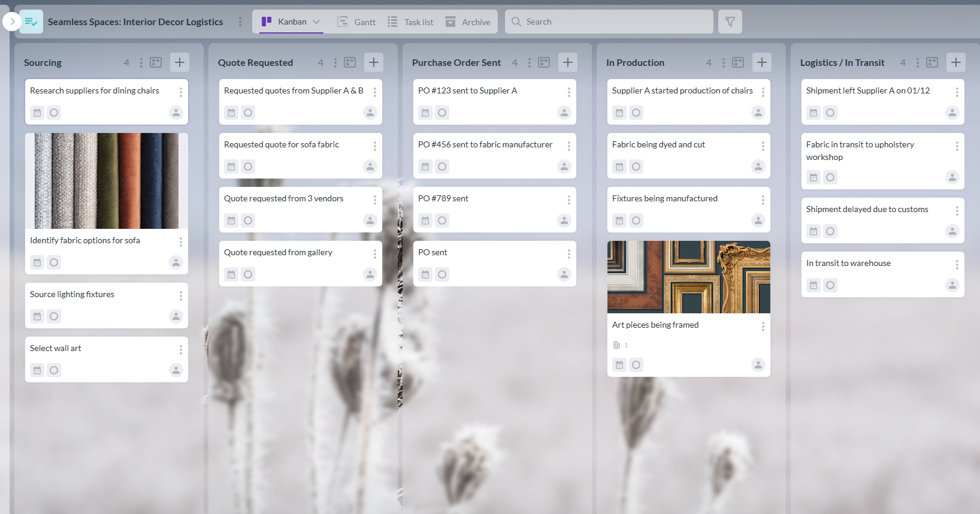Add a card to the In Production column
980x514 pixels.
761,62
